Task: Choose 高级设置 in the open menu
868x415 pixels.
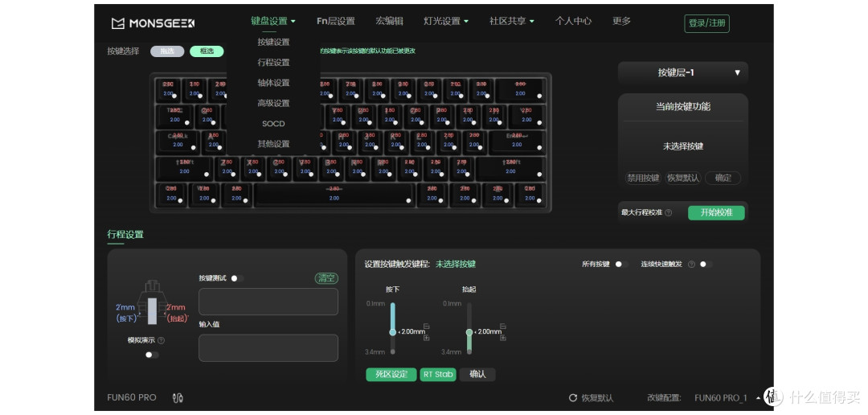Action: point(273,103)
